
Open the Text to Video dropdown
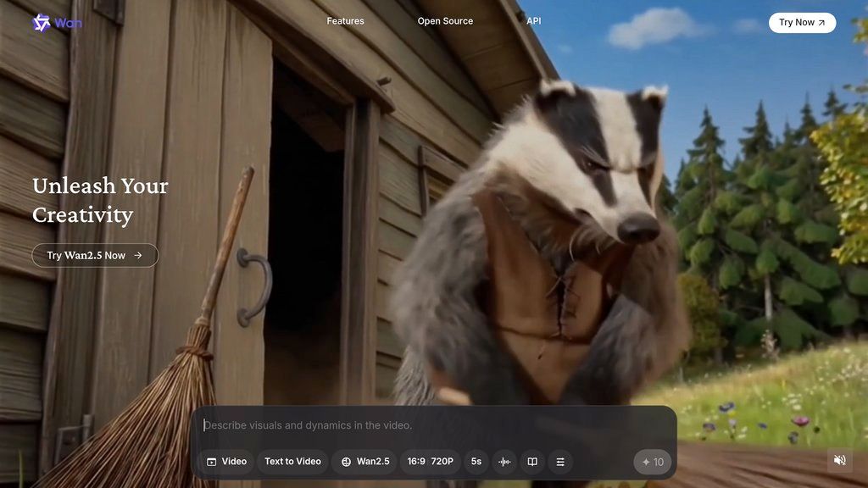point(292,462)
